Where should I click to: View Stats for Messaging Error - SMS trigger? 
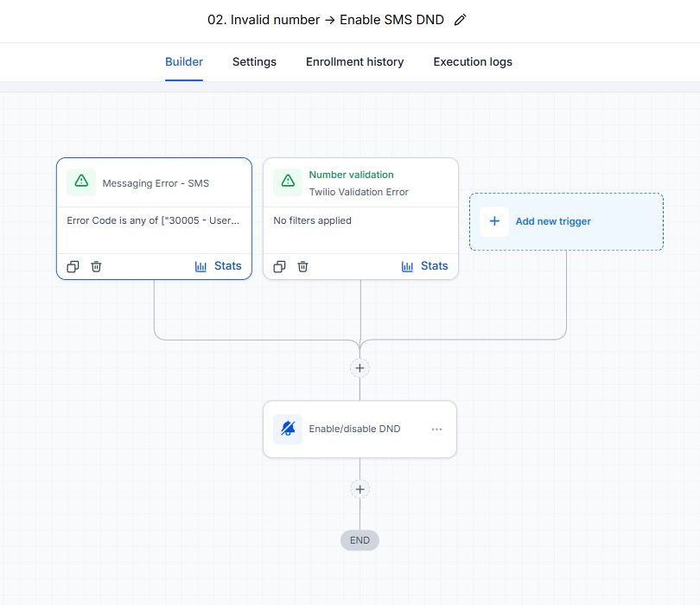(219, 266)
